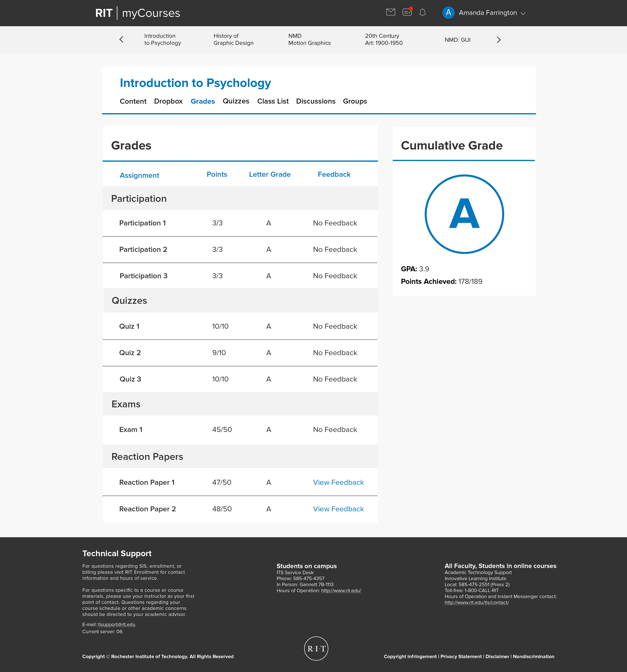The image size is (627, 672).
Task: Expand the Amanda Farrington account dropdown chevron
Action: 523,14
